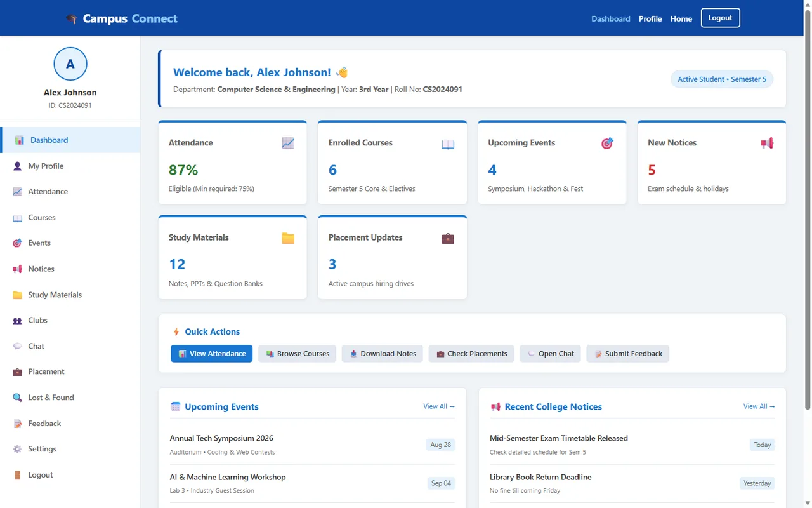Click the Logout button in header
The image size is (812, 508).
click(x=720, y=18)
